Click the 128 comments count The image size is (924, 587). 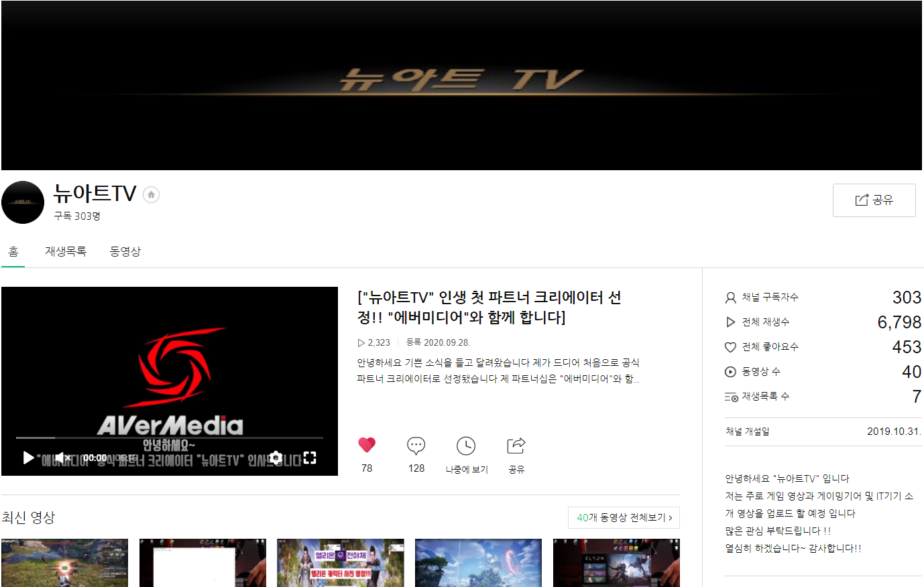point(416,468)
